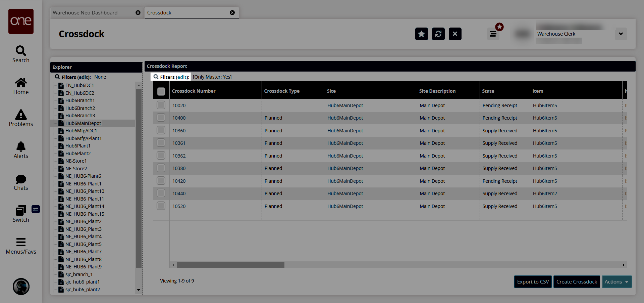Expand the Warehouse Clerk user dropdown
The width and height of the screenshot is (644, 303).
click(621, 34)
